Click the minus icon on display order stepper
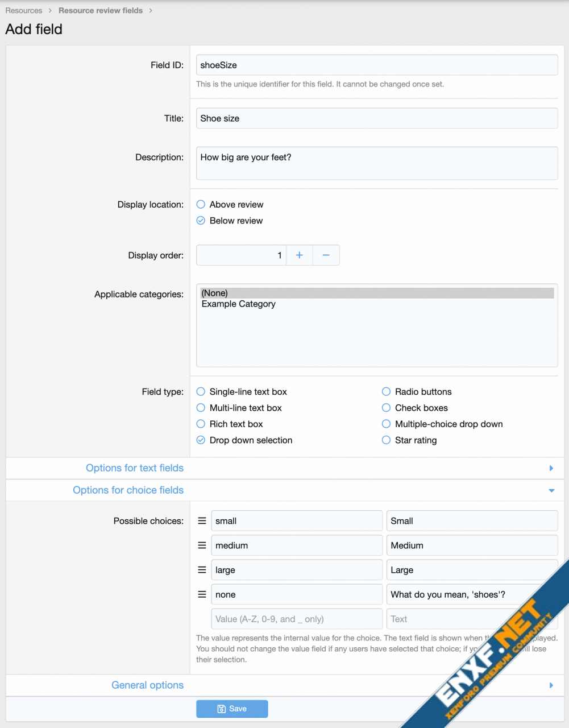This screenshot has width=569, height=728. click(x=326, y=255)
